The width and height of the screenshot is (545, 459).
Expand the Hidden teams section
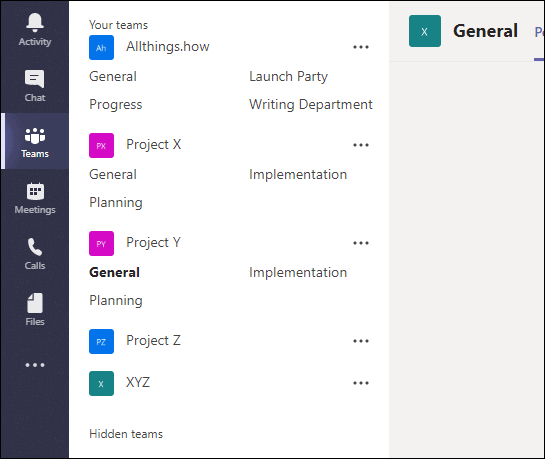(126, 434)
